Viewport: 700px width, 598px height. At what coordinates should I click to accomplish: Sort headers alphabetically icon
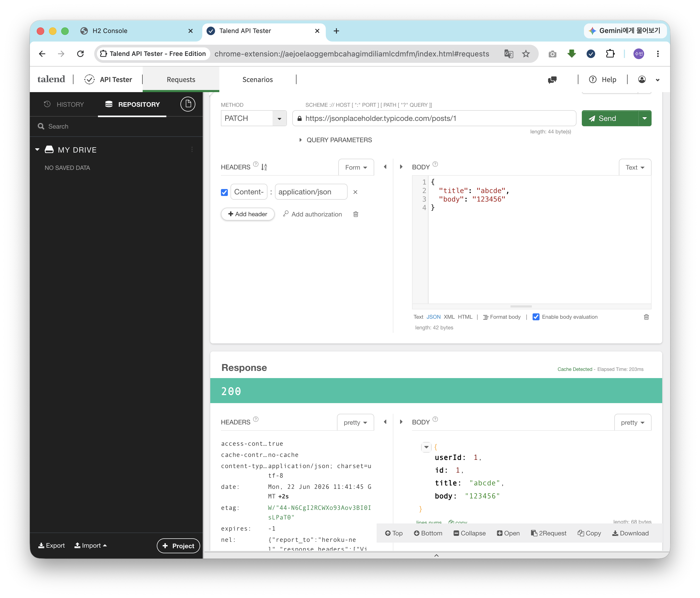[x=264, y=167]
